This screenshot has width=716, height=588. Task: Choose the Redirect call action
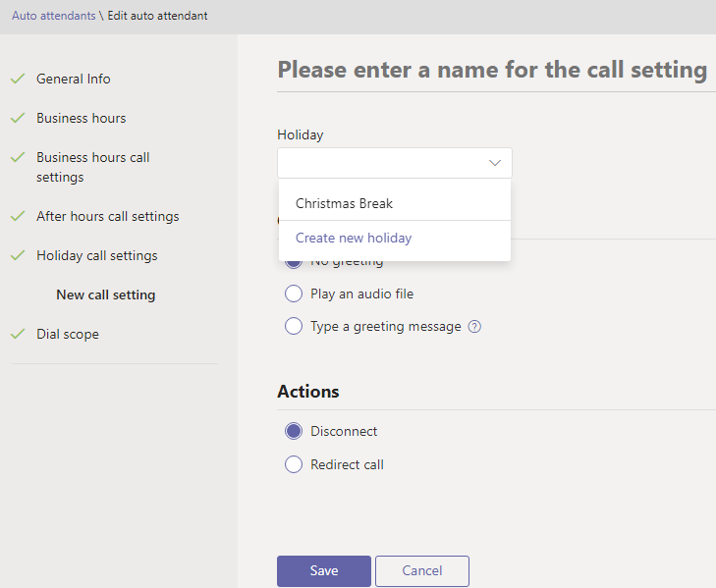[293, 464]
